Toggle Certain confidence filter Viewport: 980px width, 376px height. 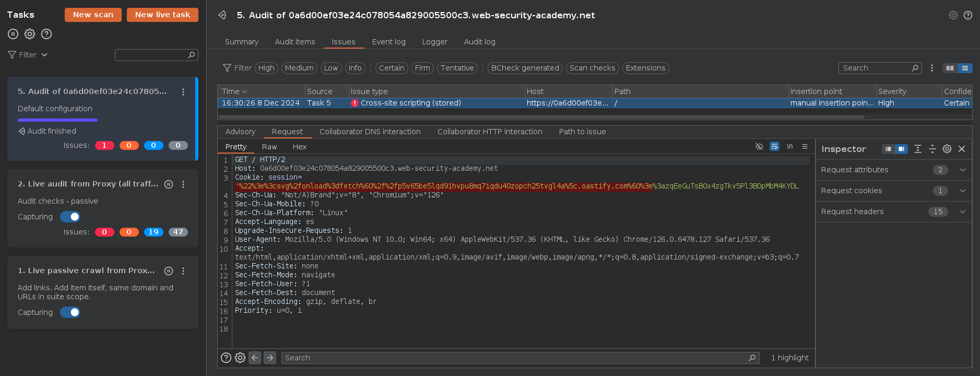(392, 68)
